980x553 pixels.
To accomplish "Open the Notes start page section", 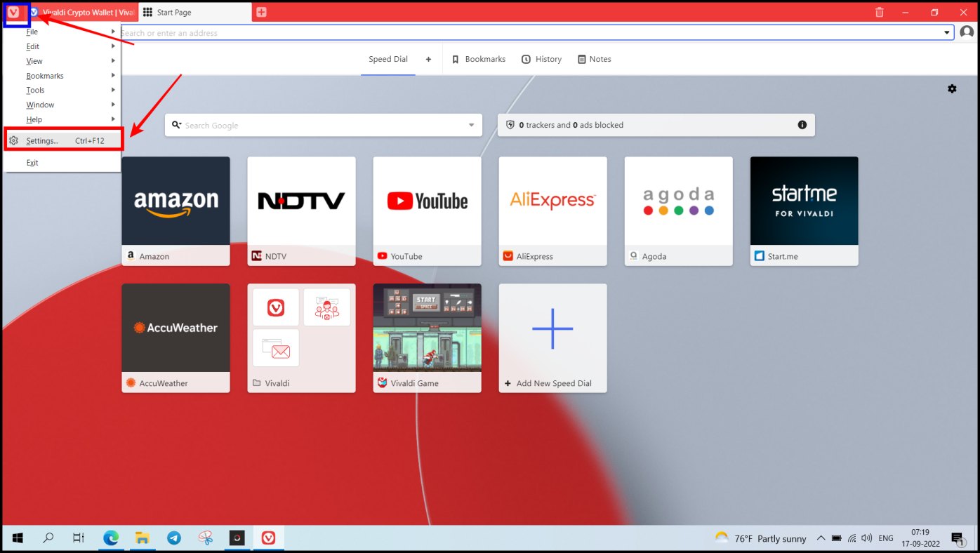I will click(x=594, y=59).
